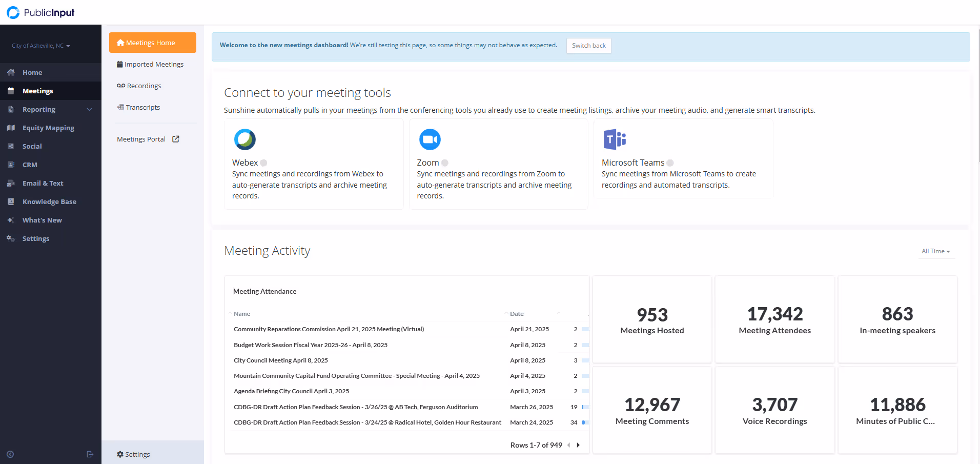Click the Switch back button
Viewport: 980px width, 464px height.
pyautogui.click(x=588, y=46)
